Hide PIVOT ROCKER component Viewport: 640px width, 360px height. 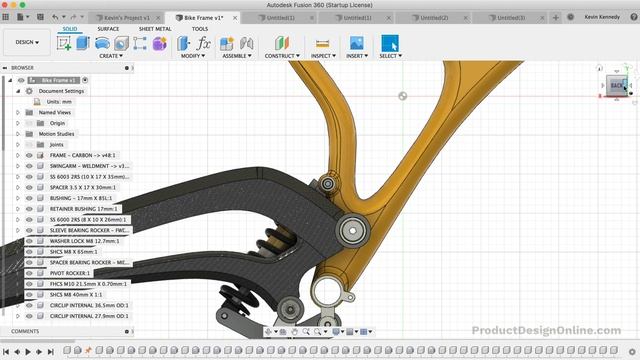coord(29,273)
